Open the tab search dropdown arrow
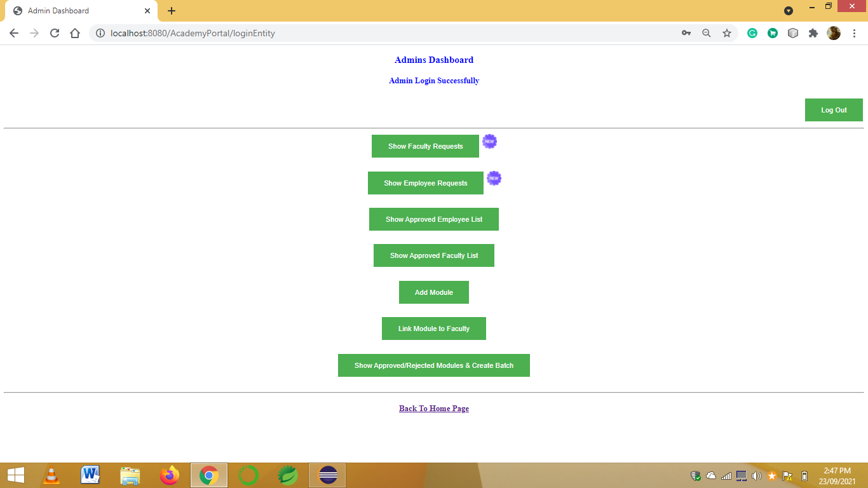Viewport: 868px width, 488px height. pos(789,11)
